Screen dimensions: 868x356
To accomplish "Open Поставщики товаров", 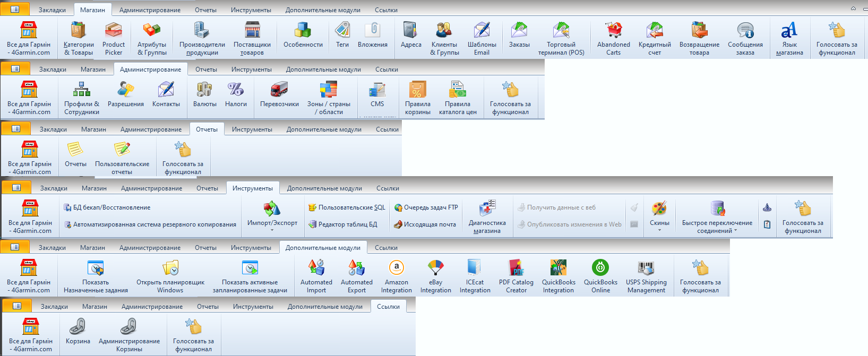I will [x=252, y=39].
